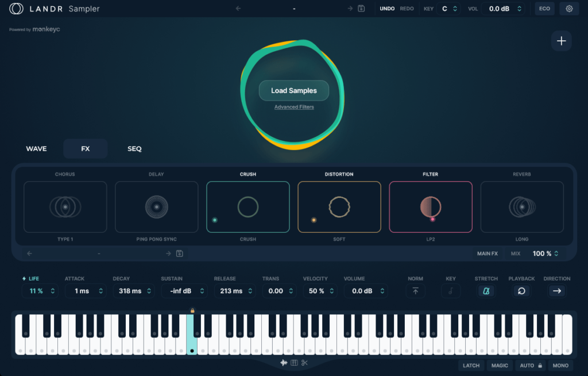588x376 pixels.
Task: Open the Chorus effect module
Action: (x=65, y=207)
